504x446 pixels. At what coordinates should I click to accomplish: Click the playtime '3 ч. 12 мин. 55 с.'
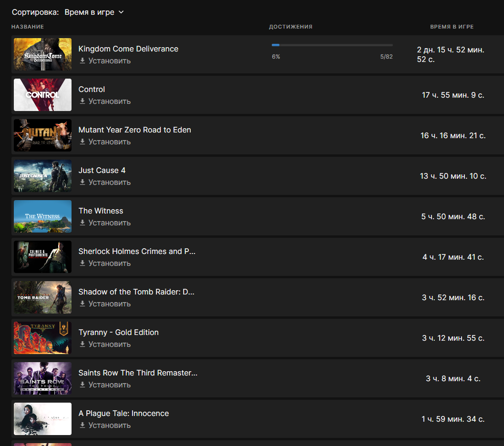[x=453, y=338]
